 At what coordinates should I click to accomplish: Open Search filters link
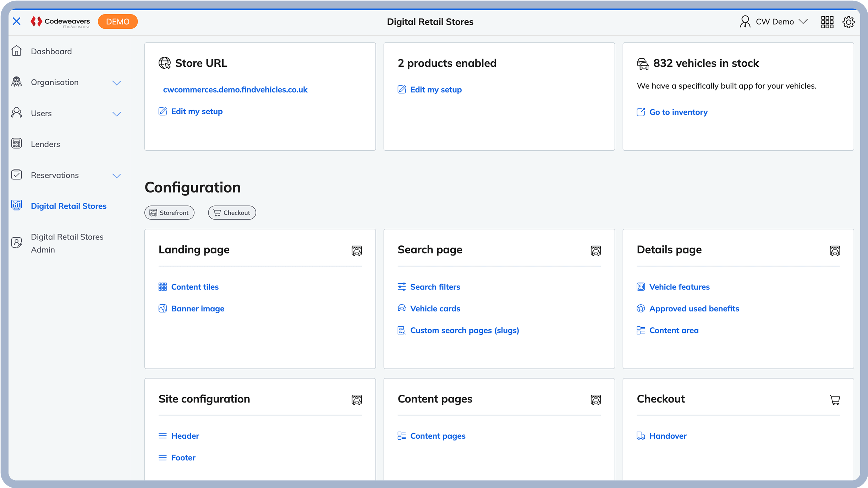point(435,287)
